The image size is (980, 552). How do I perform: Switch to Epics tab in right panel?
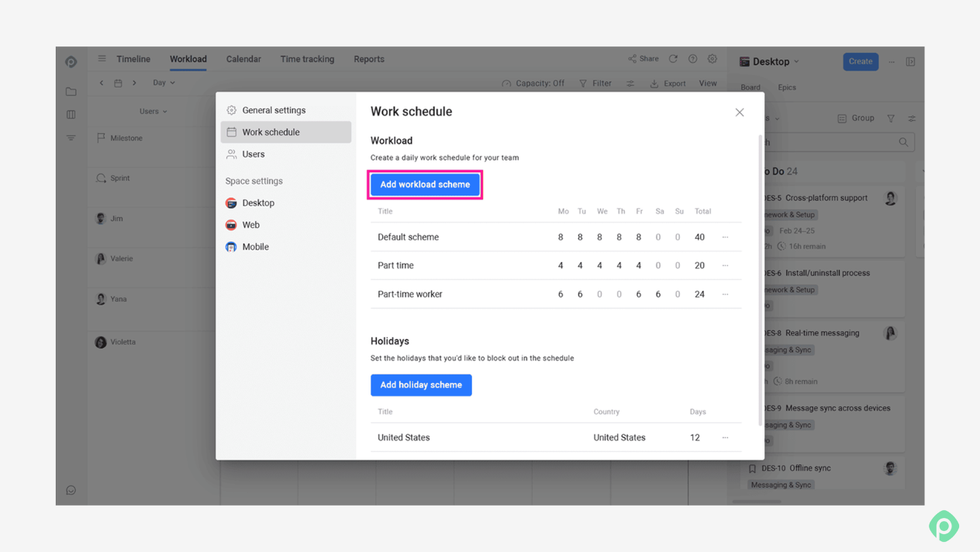click(x=787, y=88)
